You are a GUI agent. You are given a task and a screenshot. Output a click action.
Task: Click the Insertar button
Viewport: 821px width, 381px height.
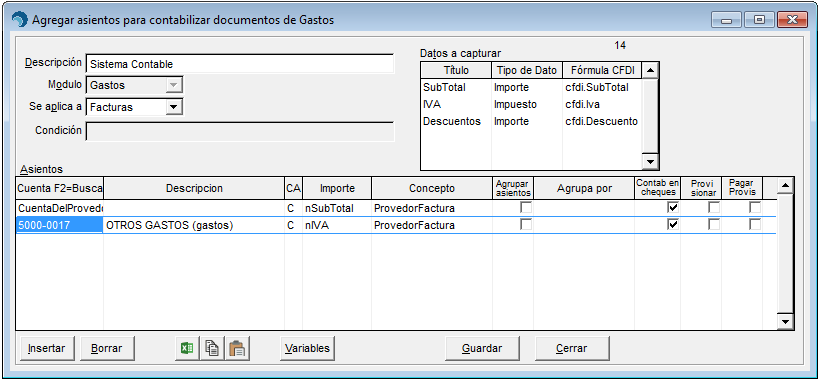point(47,348)
